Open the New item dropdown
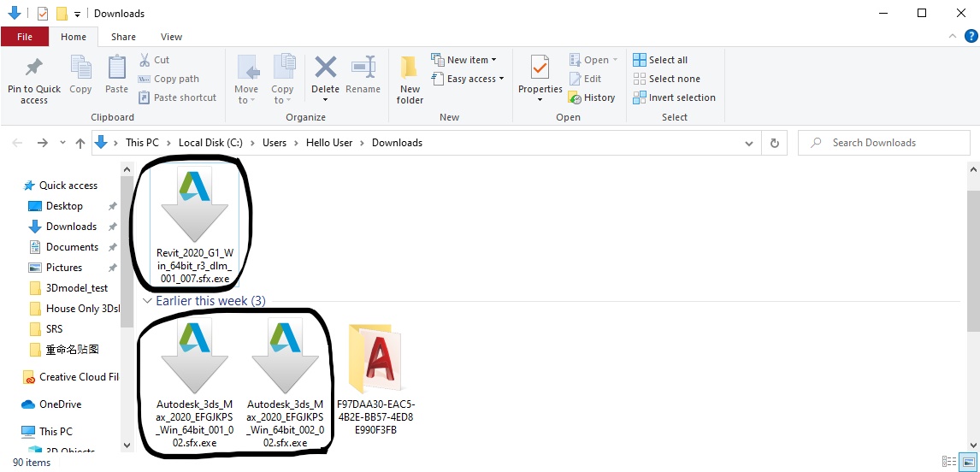This screenshot has width=980, height=472. coord(463,60)
